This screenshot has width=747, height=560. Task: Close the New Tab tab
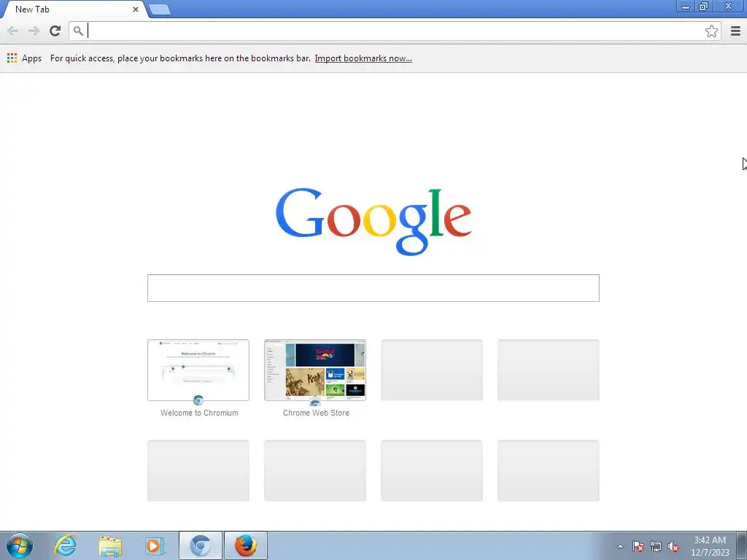[135, 9]
